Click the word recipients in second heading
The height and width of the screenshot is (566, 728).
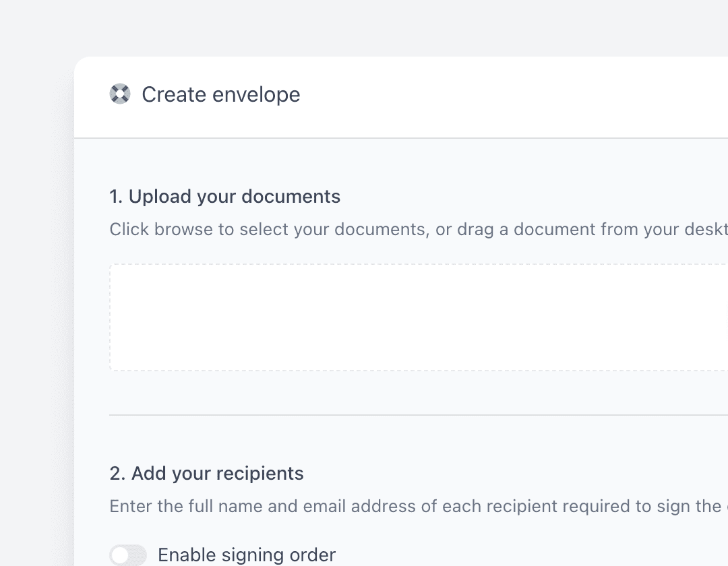(260, 474)
